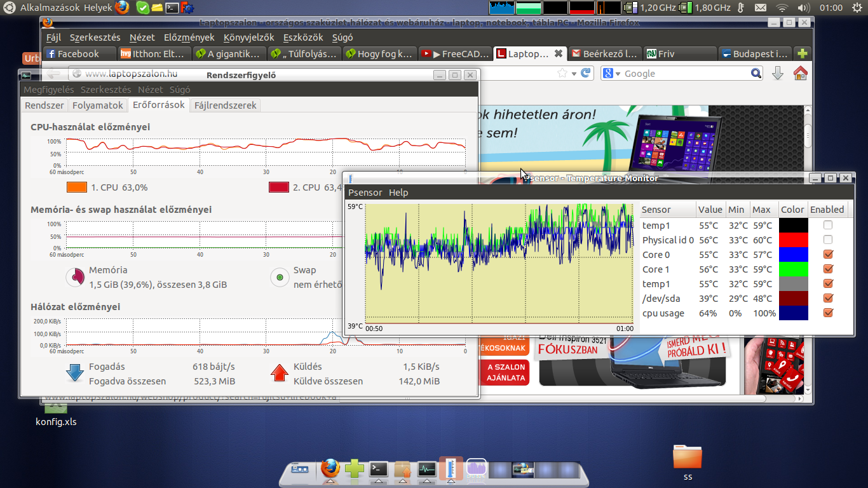Open Firefox Előzmények menu
Screen dimensions: 868x488
click(x=189, y=37)
